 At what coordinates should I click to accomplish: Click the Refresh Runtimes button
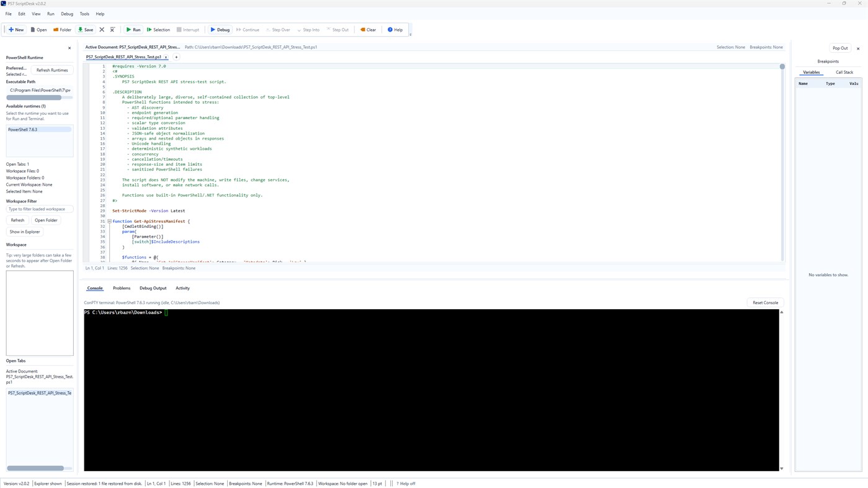pyautogui.click(x=52, y=70)
